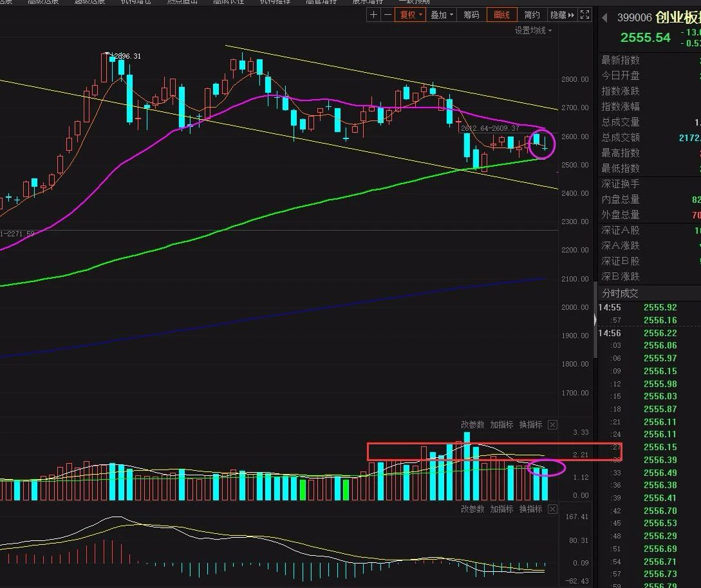This screenshot has width=701, height=588.
Task: Go back with arrow beside 399006
Action: tap(605, 18)
